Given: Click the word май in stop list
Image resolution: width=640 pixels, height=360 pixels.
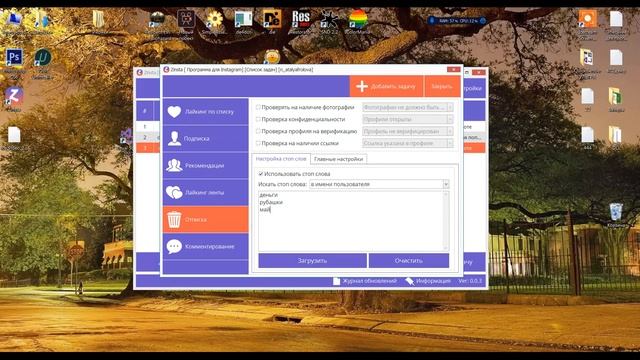Looking at the screenshot, I should pyautogui.click(x=264, y=210).
